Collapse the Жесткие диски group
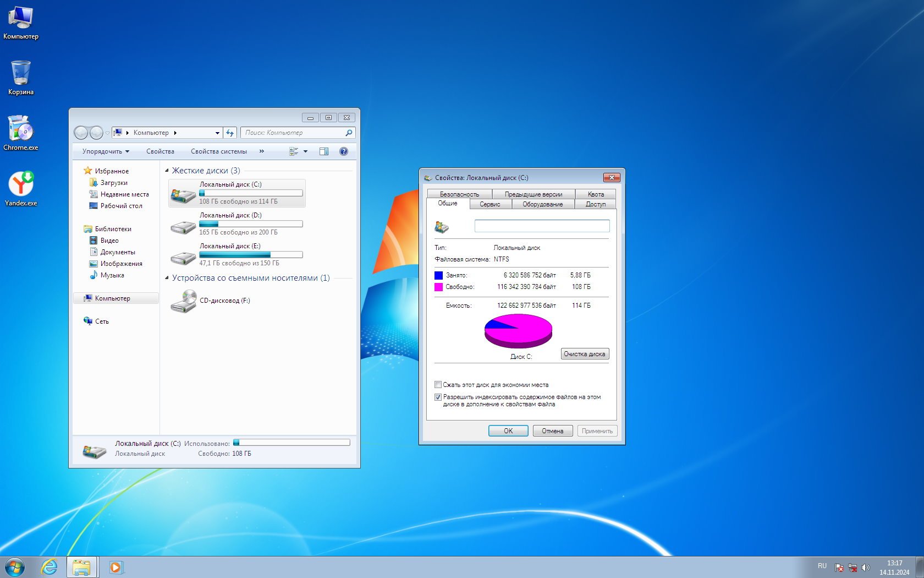924x578 pixels. click(x=167, y=171)
